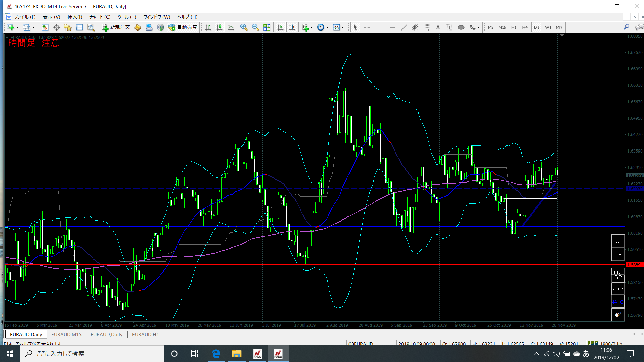Expand the arrows dropdown arrow
Screen dimensions: 644x362
coord(478,27)
